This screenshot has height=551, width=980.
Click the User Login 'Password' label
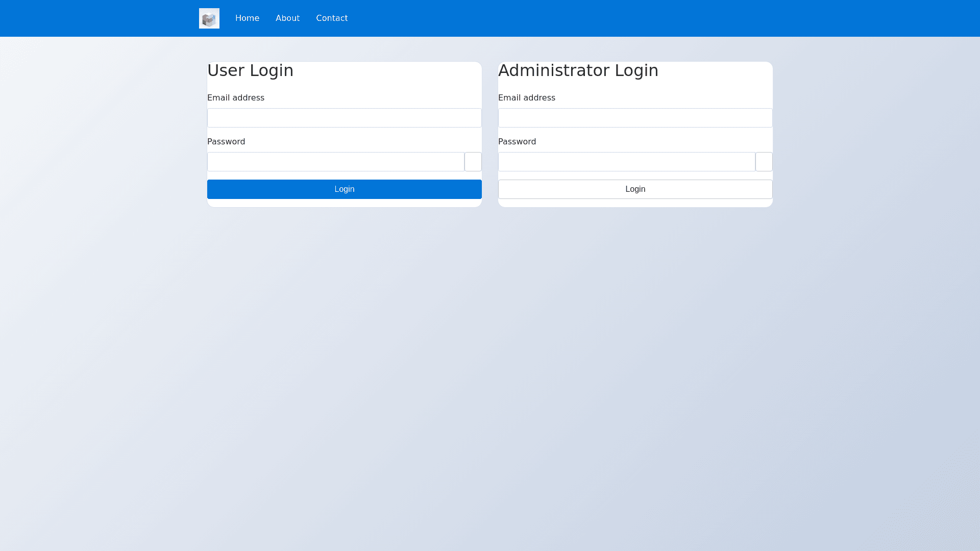pos(226,141)
